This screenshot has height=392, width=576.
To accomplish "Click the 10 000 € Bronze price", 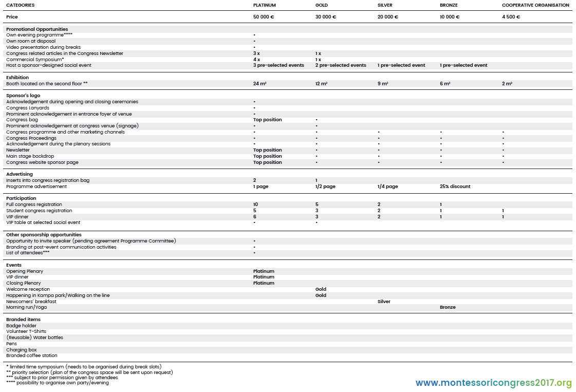I will pos(450,17).
